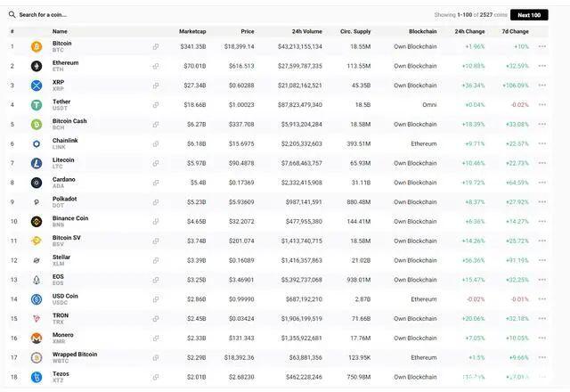
Task: Click the USD Coin logo icon
Action: [37, 299]
